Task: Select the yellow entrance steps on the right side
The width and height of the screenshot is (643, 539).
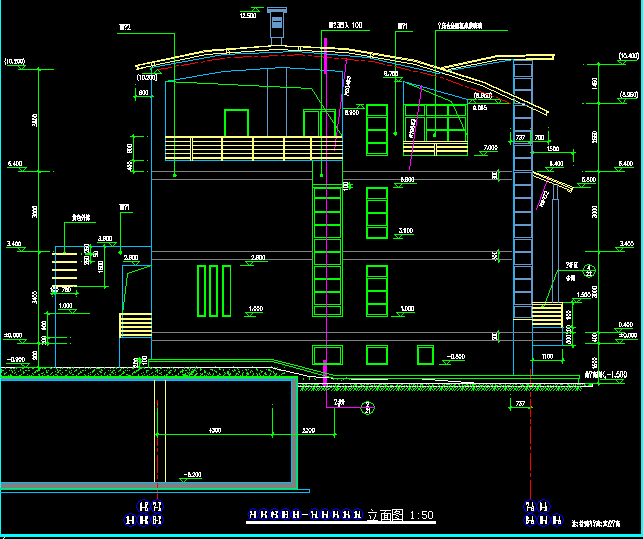Action: tap(547, 314)
